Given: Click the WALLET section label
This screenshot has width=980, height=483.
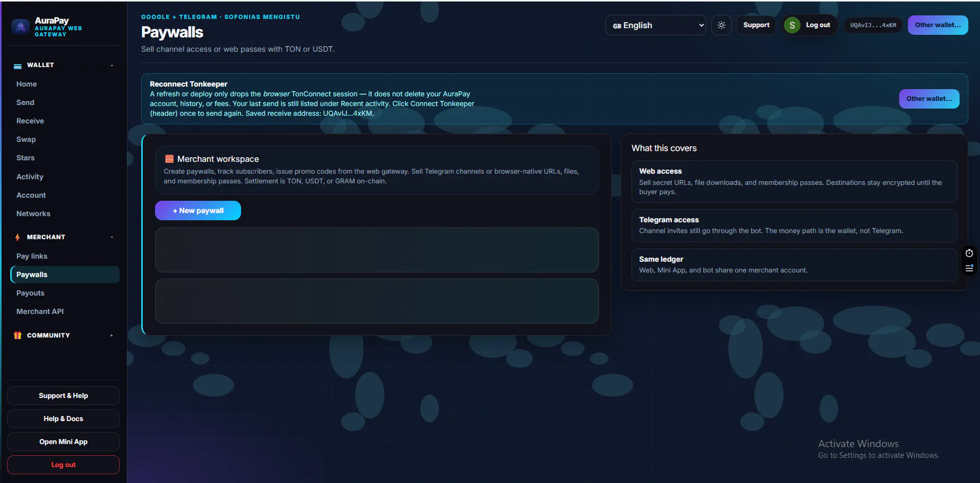Looking at the screenshot, I should pyautogui.click(x=40, y=65).
